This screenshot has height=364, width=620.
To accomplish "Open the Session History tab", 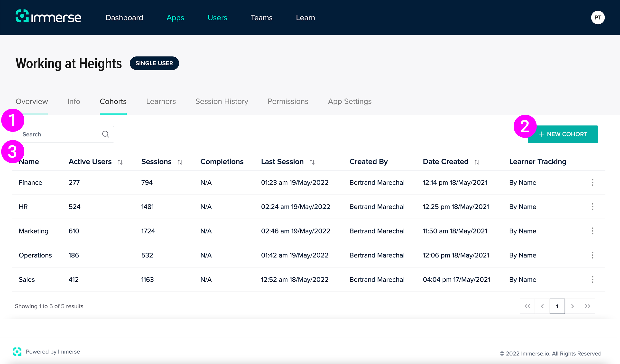I will click(x=222, y=101).
